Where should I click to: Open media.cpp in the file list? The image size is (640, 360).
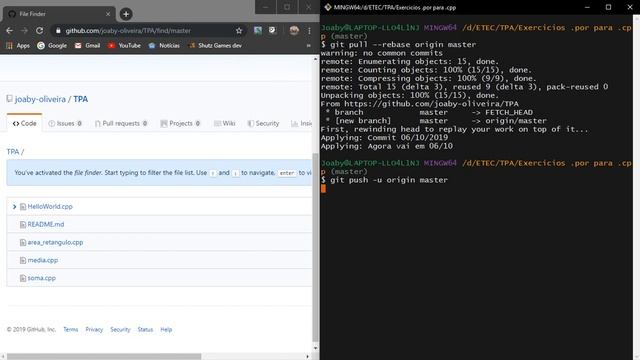(42, 260)
